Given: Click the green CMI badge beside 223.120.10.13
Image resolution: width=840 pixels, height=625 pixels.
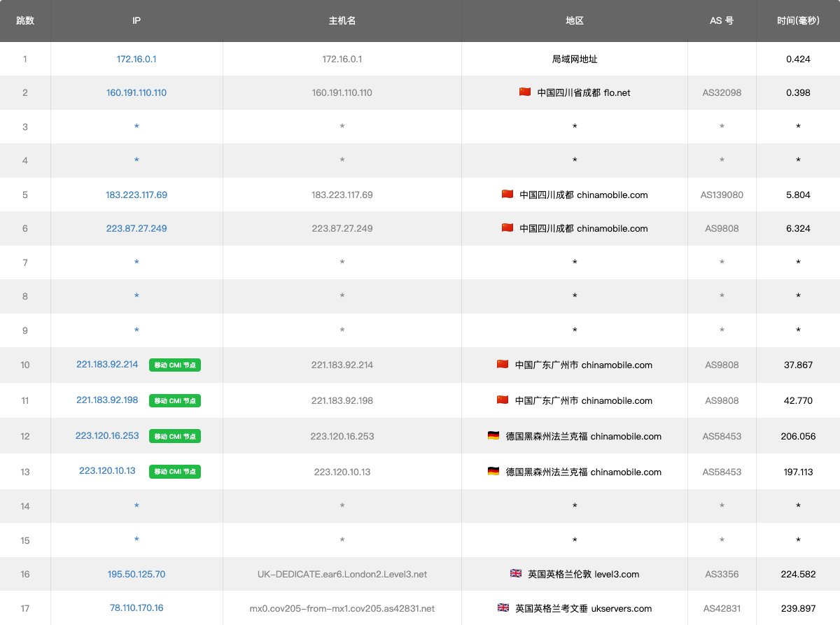Looking at the screenshot, I should pyautogui.click(x=174, y=472).
